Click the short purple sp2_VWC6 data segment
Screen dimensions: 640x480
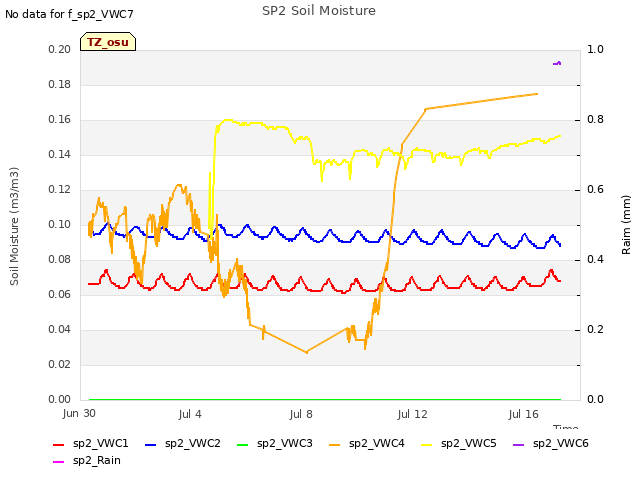[x=557, y=63]
